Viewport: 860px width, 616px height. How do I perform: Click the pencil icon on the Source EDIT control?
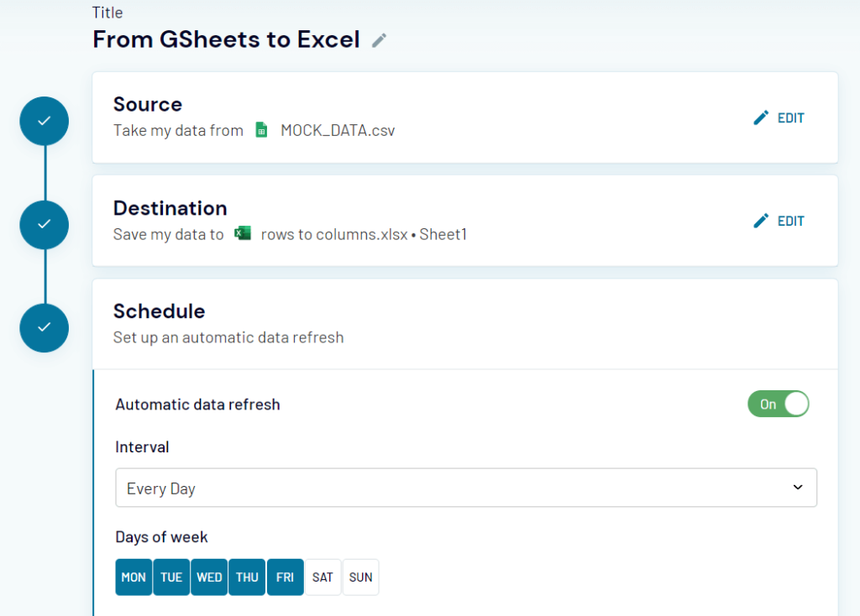762,117
